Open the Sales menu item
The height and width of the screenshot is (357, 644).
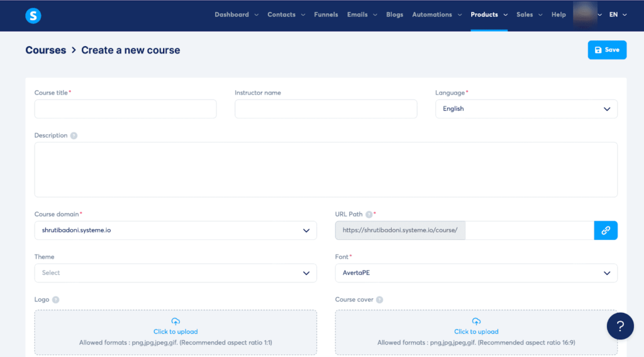point(525,15)
